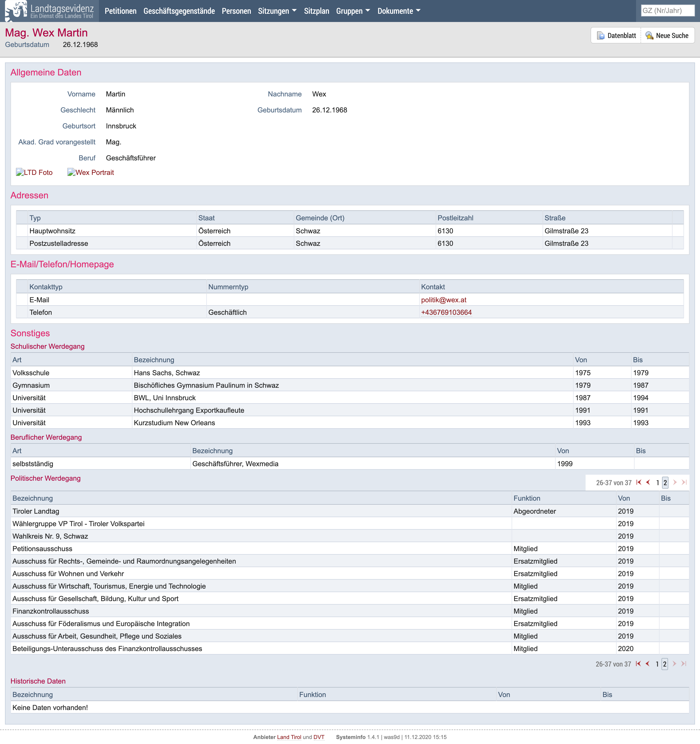Viewport: 700px width, 744px height.
Task: Click the Datenblatt document icon
Action: point(601,35)
